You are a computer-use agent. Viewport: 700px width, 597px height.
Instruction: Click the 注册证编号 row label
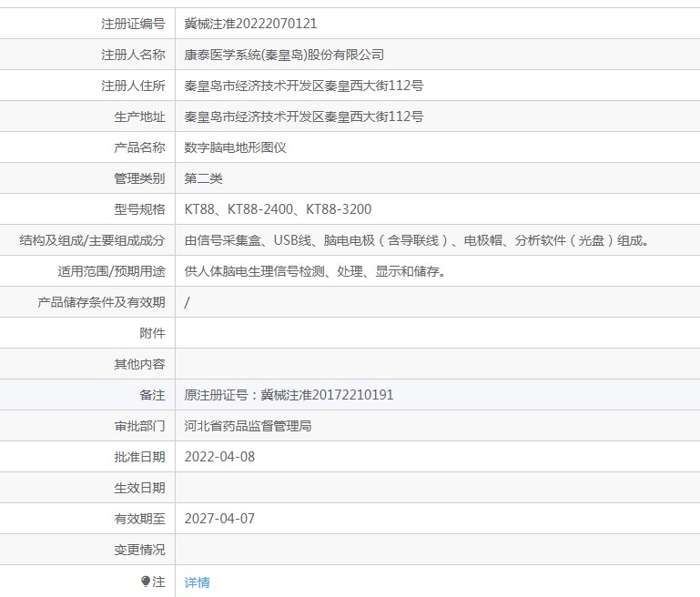(x=133, y=24)
